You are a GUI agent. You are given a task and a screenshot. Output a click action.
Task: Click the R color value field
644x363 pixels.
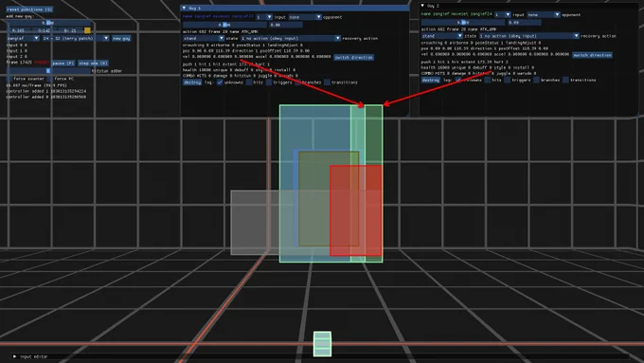pyautogui.click(x=18, y=30)
